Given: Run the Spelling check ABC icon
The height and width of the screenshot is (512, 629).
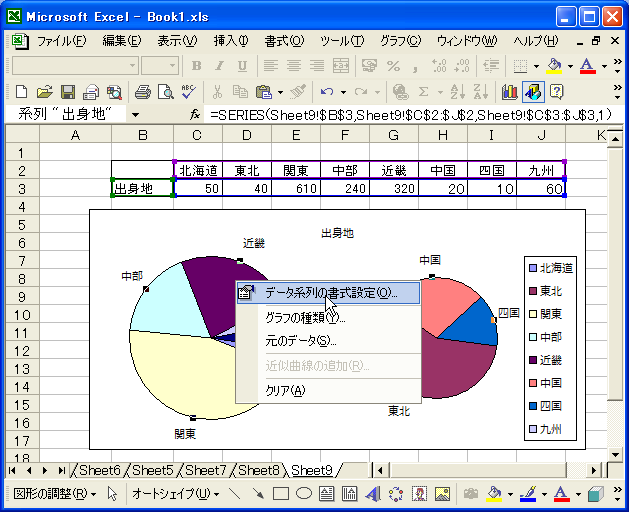Looking at the screenshot, I should (188, 92).
